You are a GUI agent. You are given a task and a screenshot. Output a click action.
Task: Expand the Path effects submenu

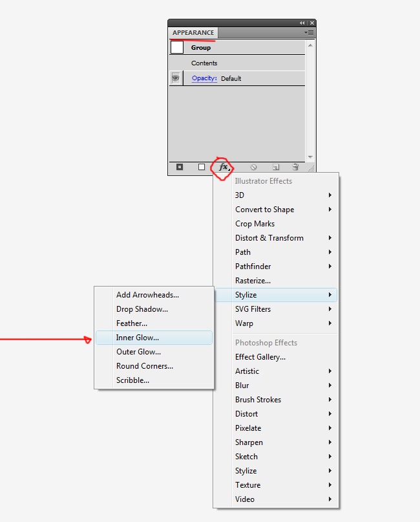(276, 252)
